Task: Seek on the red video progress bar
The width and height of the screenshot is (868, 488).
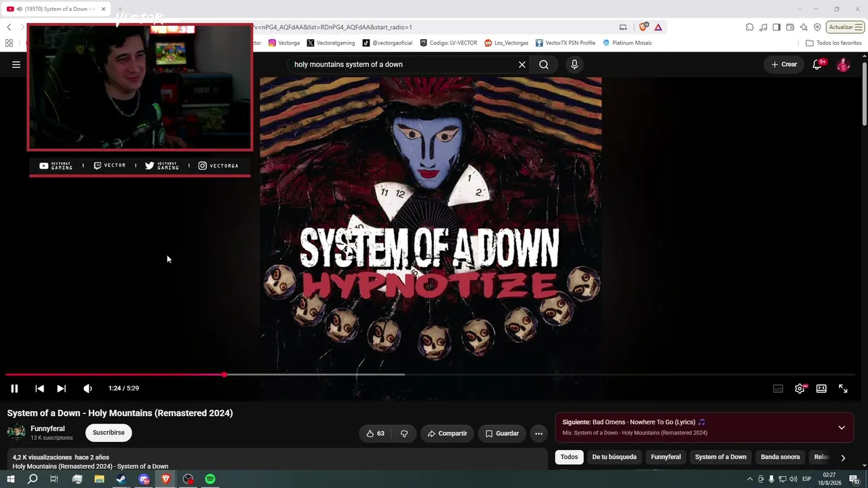Action: tap(430, 374)
